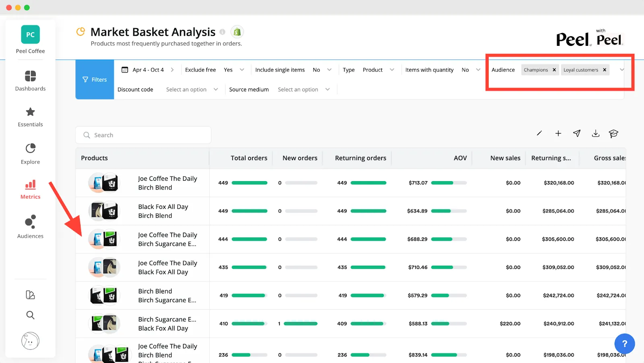Click the plus add icon above table
The height and width of the screenshot is (363, 644).
[x=558, y=133]
